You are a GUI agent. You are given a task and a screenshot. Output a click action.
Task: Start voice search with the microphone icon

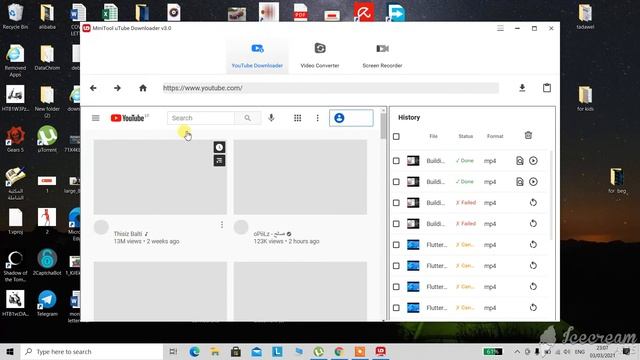click(x=271, y=118)
